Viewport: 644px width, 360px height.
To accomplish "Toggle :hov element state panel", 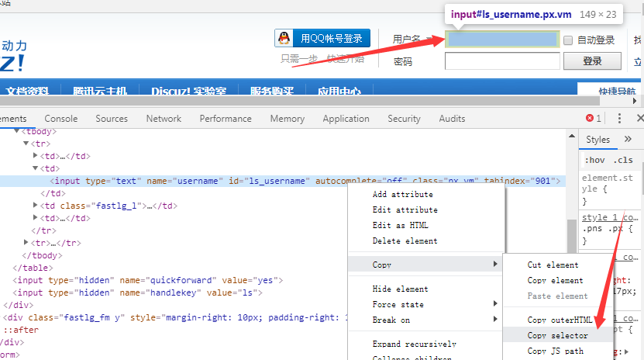I will tap(594, 160).
